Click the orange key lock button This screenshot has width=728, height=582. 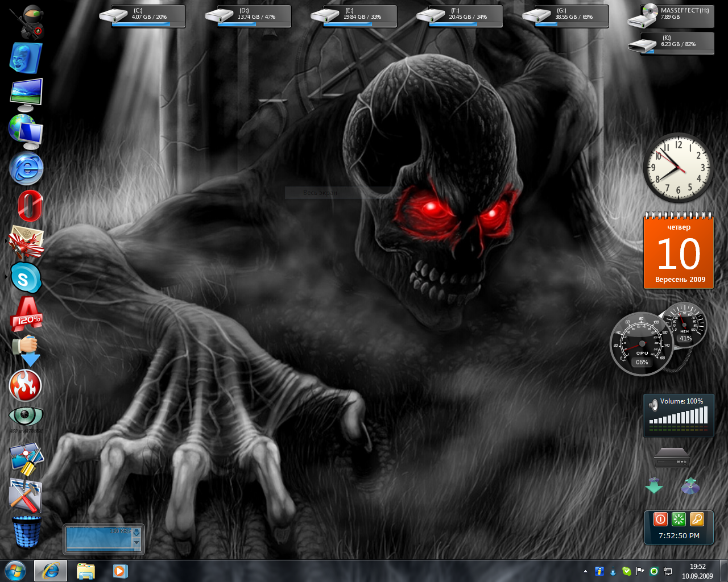tap(697, 519)
